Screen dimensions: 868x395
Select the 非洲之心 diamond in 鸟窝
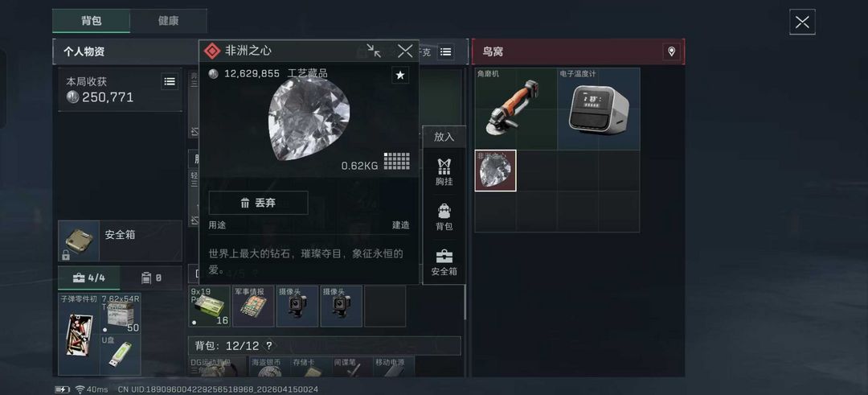[x=495, y=171]
